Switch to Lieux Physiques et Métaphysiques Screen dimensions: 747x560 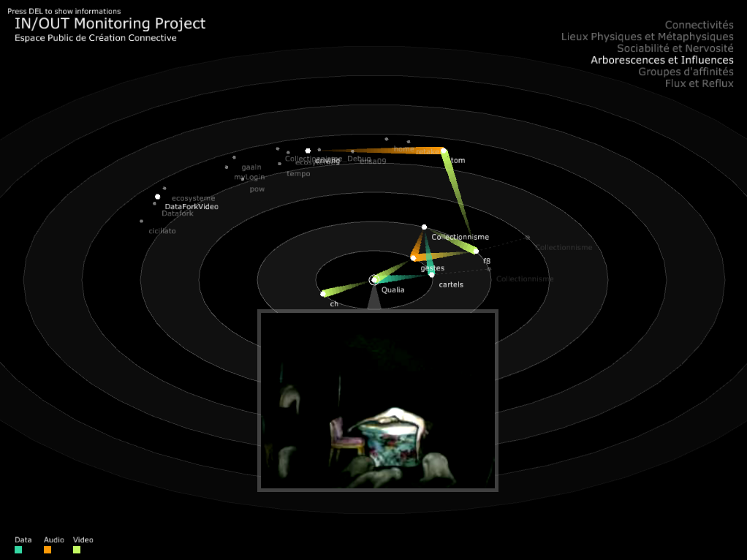coord(647,37)
